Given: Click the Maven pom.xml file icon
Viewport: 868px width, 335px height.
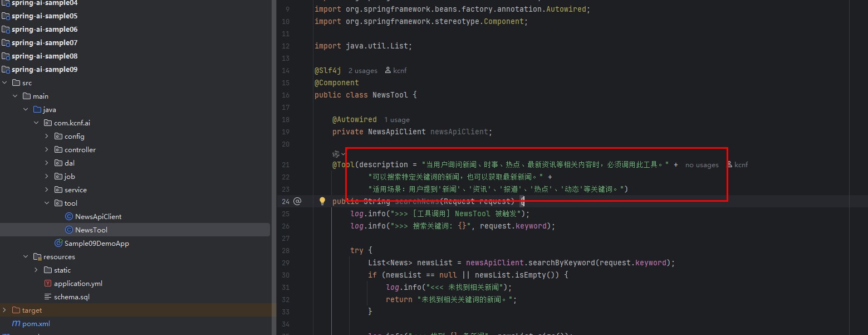Looking at the screenshot, I should (16, 323).
